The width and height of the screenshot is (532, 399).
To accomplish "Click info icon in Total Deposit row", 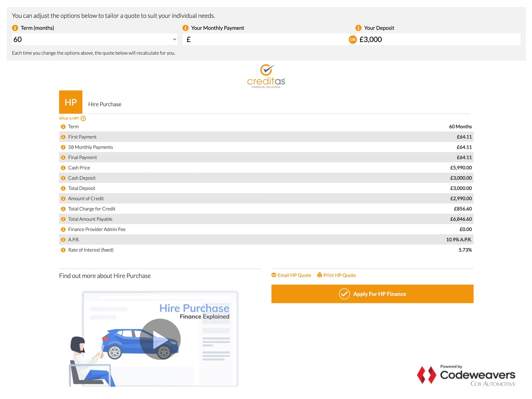I will coord(63,189).
